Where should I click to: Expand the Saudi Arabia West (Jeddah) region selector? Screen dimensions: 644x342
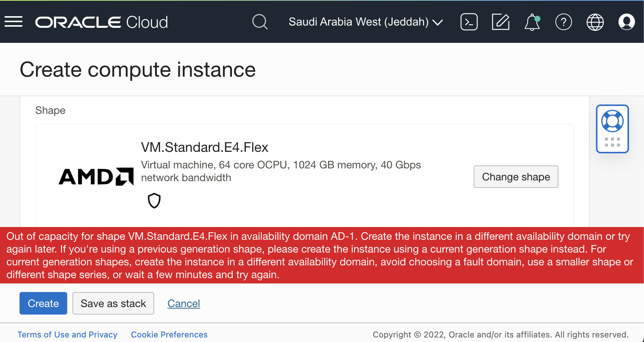pos(366,22)
